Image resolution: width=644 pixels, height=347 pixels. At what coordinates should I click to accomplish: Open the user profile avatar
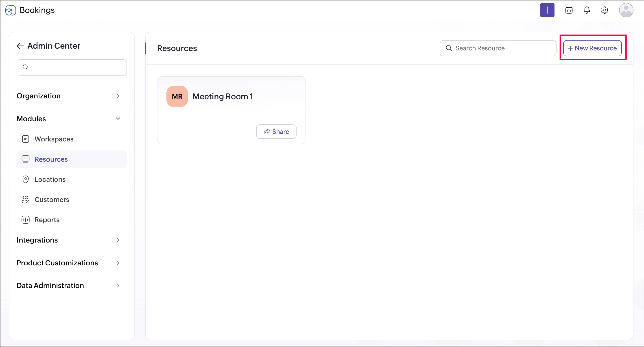pos(626,10)
